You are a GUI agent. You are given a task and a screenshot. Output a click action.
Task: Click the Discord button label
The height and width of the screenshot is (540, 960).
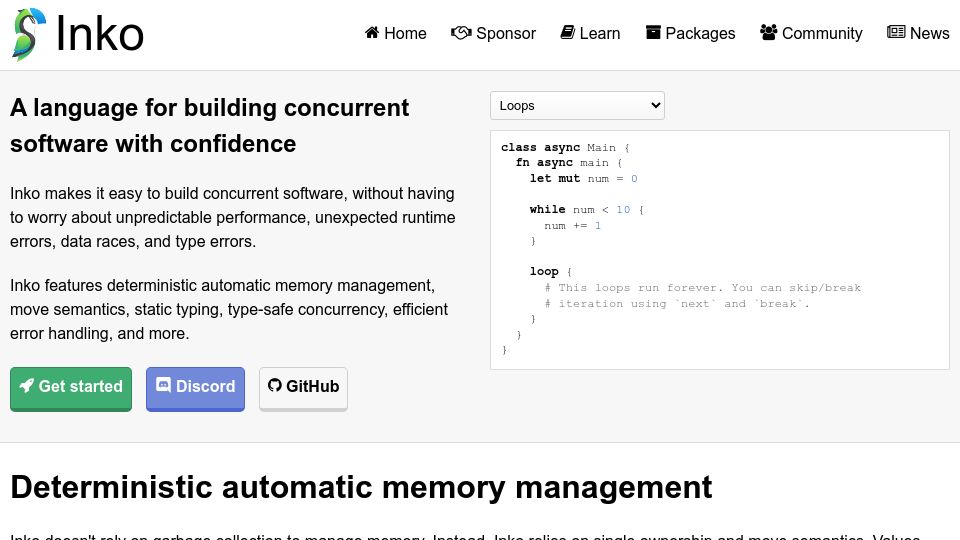click(x=206, y=386)
